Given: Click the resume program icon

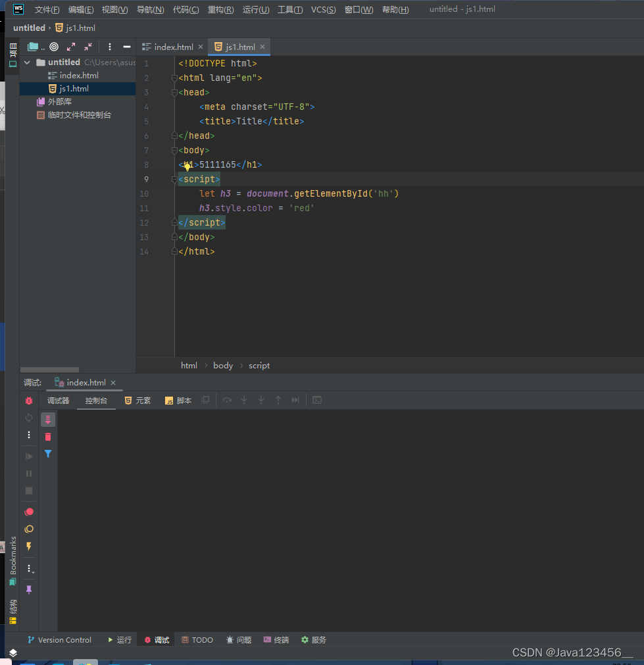Looking at the screenshot, I should click(x=29, y=456).
